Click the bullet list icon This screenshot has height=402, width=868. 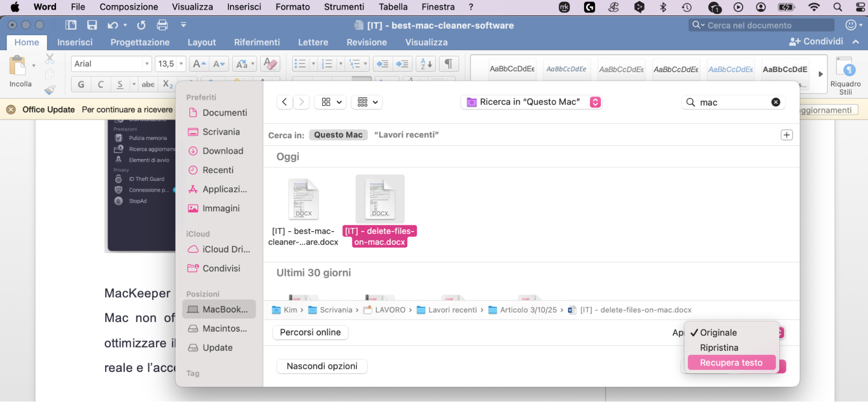[x=300, y=64]
